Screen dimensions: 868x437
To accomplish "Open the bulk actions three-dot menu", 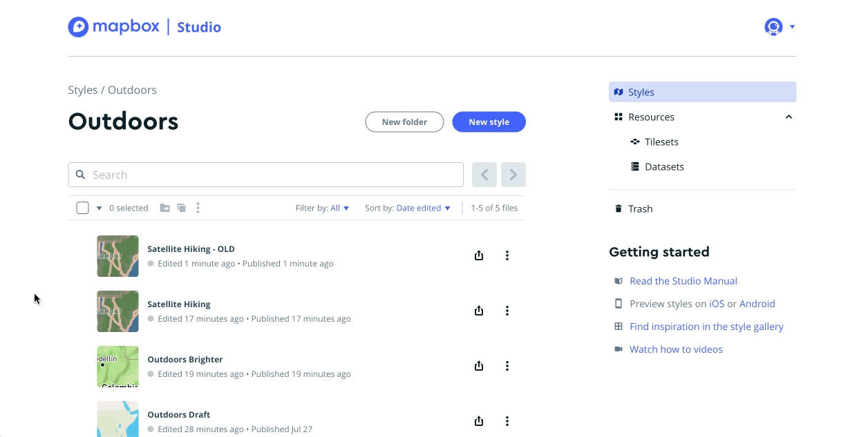I will pyautogui.click(x=198, y=208).
